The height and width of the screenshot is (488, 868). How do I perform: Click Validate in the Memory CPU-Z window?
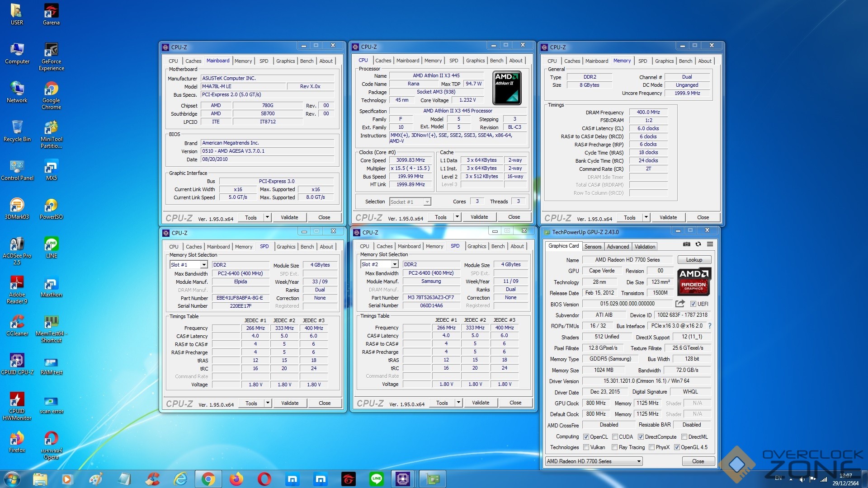pyautogui.click(x=668, y=217)
